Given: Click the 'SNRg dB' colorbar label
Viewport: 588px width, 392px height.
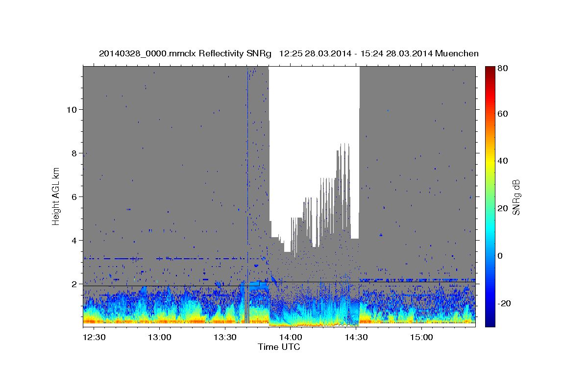Looking at the screenshot, I should (515, 197).
